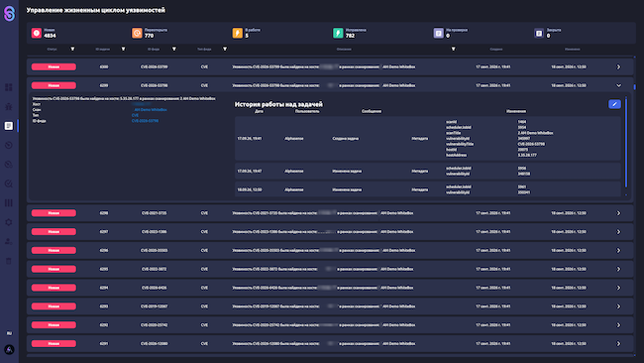644x363 pixels.
Task: Open the AH Demo WhiteBox scan link
Action: (x=150, y=110)
